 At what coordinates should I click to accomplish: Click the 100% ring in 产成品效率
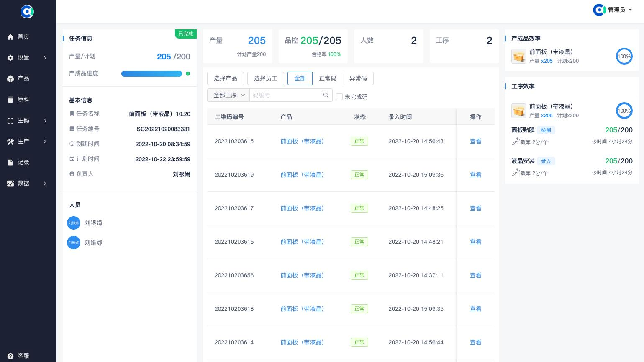coord(624,56)
